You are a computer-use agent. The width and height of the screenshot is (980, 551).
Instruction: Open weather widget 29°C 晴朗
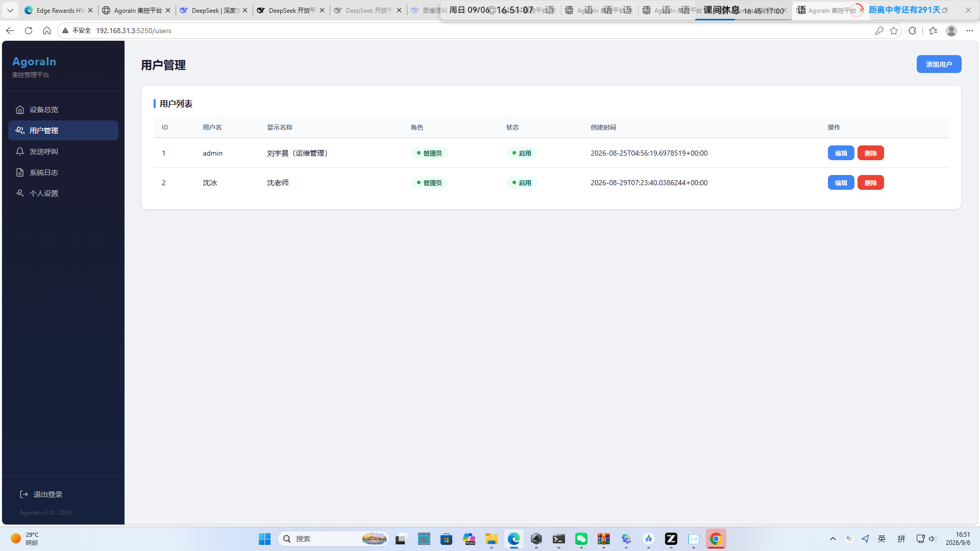tap(24, 539)
